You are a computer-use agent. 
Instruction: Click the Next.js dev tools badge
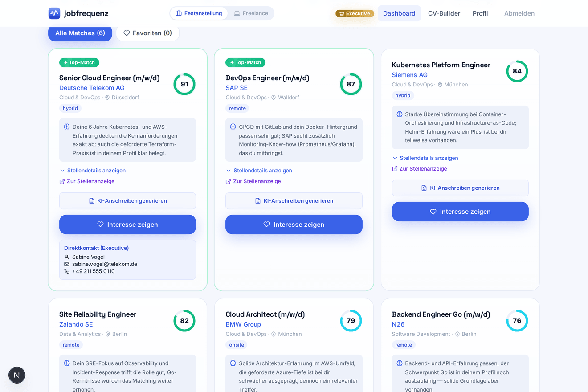(x=17, y=375)
